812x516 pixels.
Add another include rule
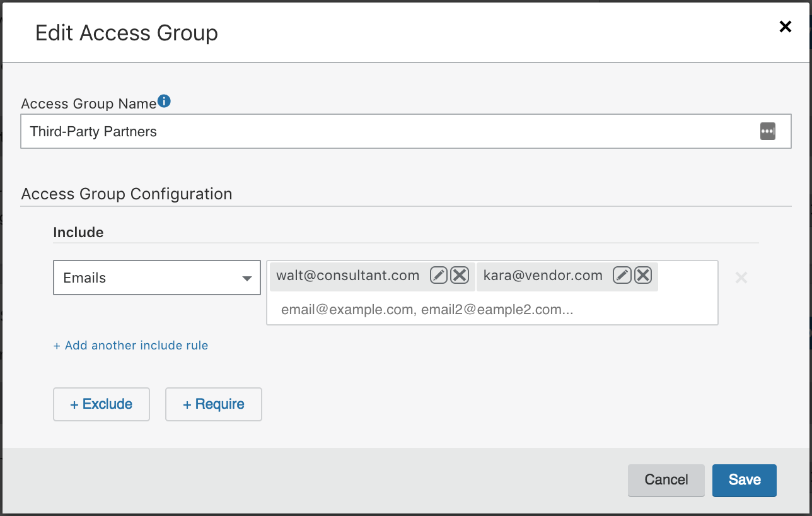(130, 346)
